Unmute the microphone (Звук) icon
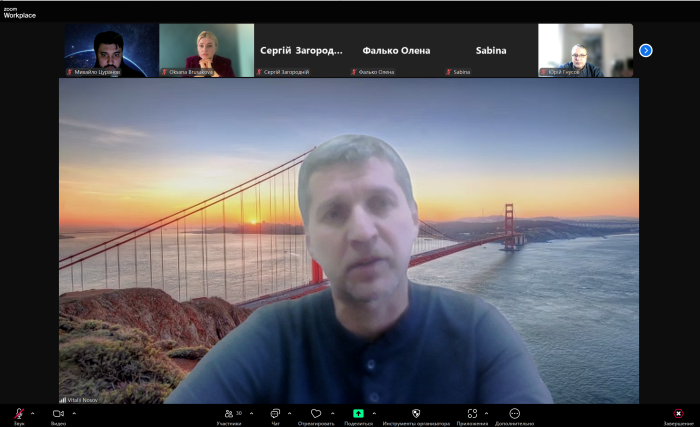 click(x=19, y=413)
